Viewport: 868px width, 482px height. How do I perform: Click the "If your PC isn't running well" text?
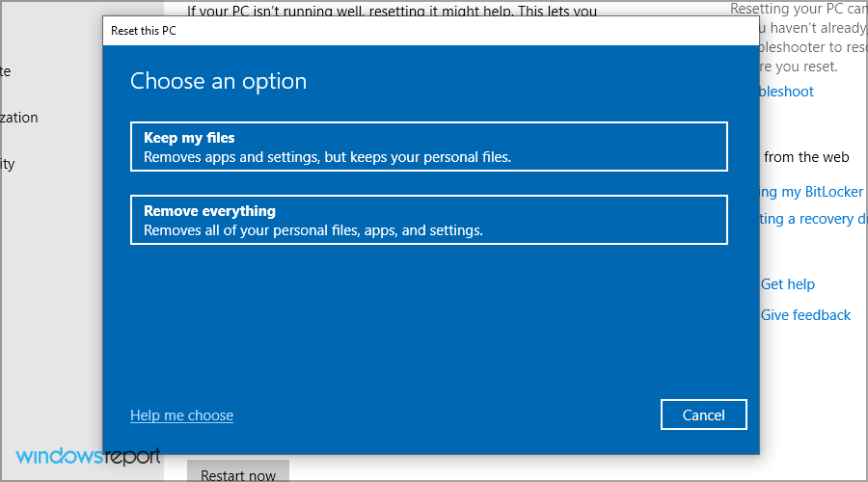391,12
